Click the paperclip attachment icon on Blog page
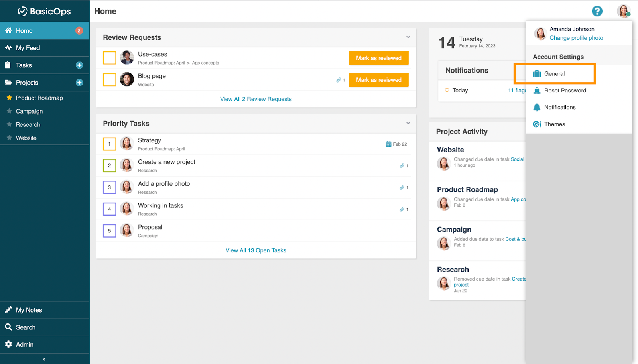 click(x=339, y=80)
